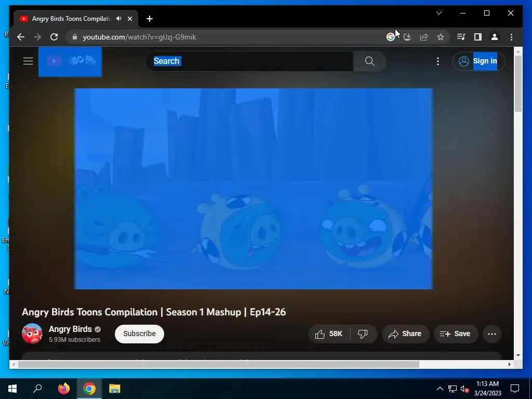Image resolution: width=532 pixels, height=399 pixels.
Task: Click the magnifier search button
Action: tap(369, 61)
